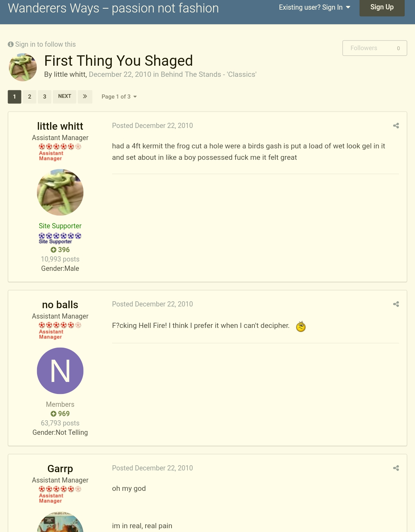The height and width of the screenshot is (532, 415).
Task: Click the Garrp username link
Action: pyautogui.click(x=60, y=469)
